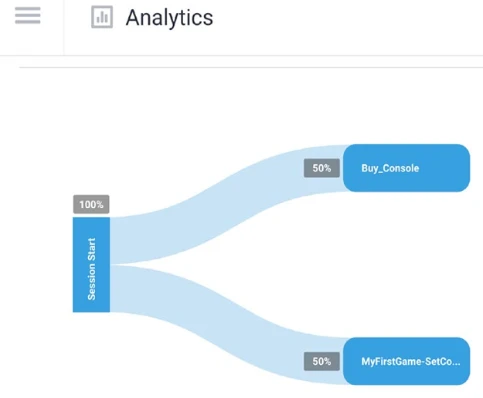
Task: Click the top edge of the Session Start bar
Action: (x=91, y=218)
